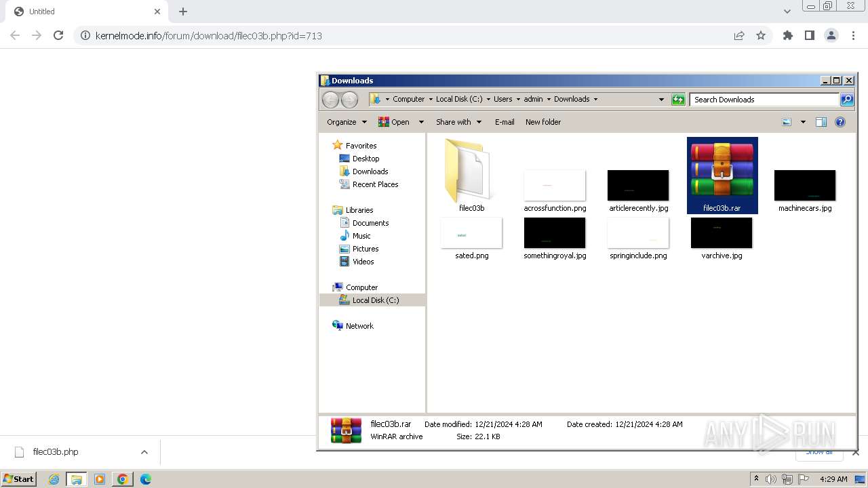The width and height of the screenshot is (868, 488).
Task: Share this page icon in address bar
Action: (x=739, y=35)
